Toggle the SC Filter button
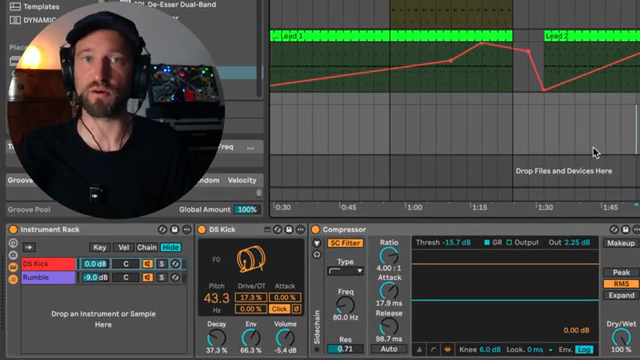The width and height of the screenshot is (640, 360). click(x=345, y=243)
